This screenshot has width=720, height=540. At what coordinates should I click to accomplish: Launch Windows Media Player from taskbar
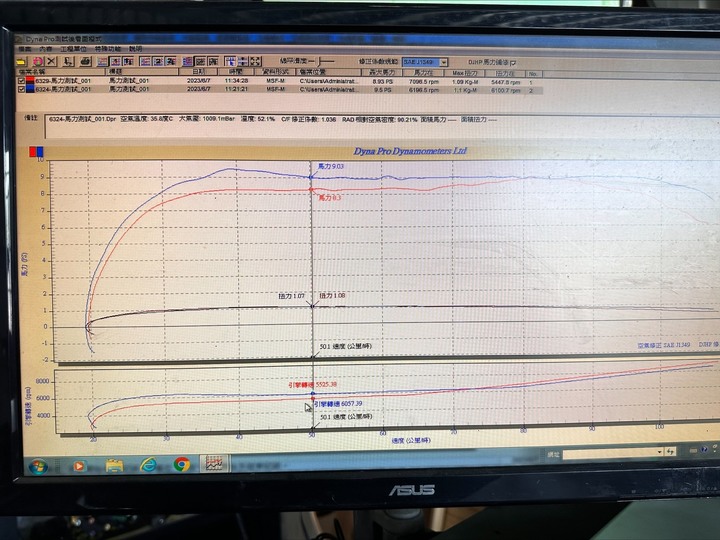[x=79, y=466]
